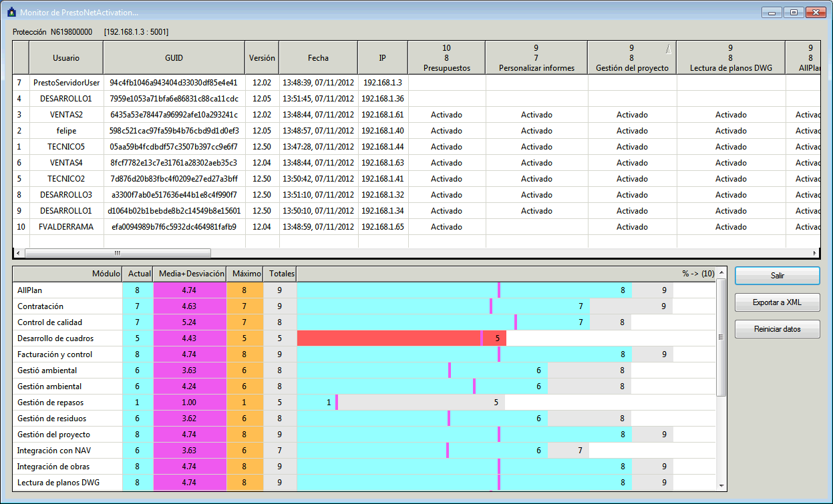Click the Gestión del proyecto column header
This screenshot has height=504, width=833.
pos(632,58)
